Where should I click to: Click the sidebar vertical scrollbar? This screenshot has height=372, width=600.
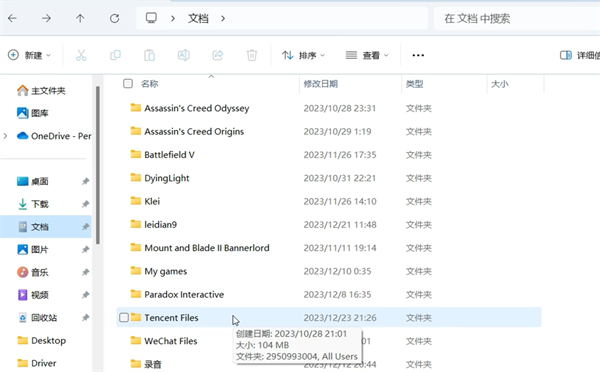click(x=98, y=165)
